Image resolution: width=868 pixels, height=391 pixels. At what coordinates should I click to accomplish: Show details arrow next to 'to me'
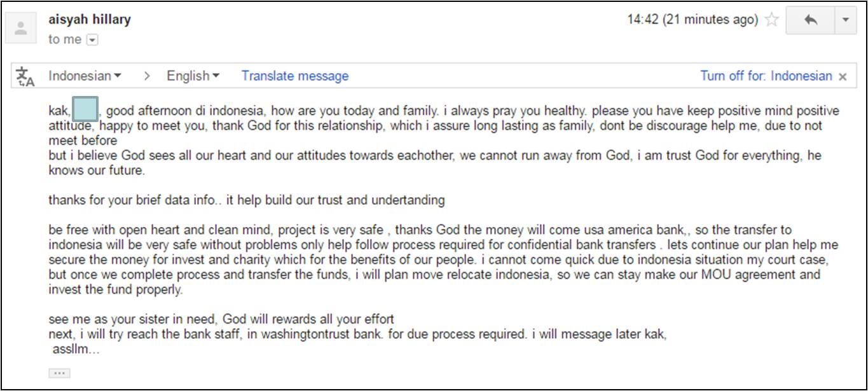(92, 40)
